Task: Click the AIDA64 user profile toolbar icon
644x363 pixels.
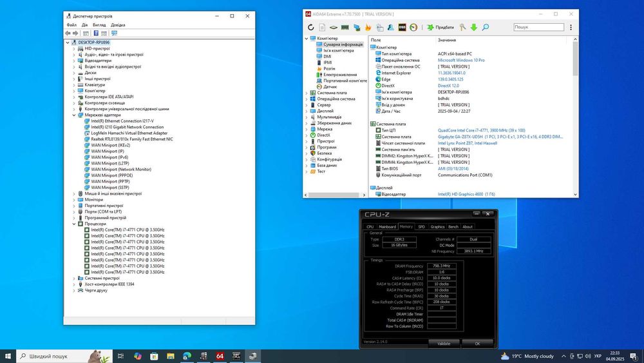Action: click(x=391, y=27)
